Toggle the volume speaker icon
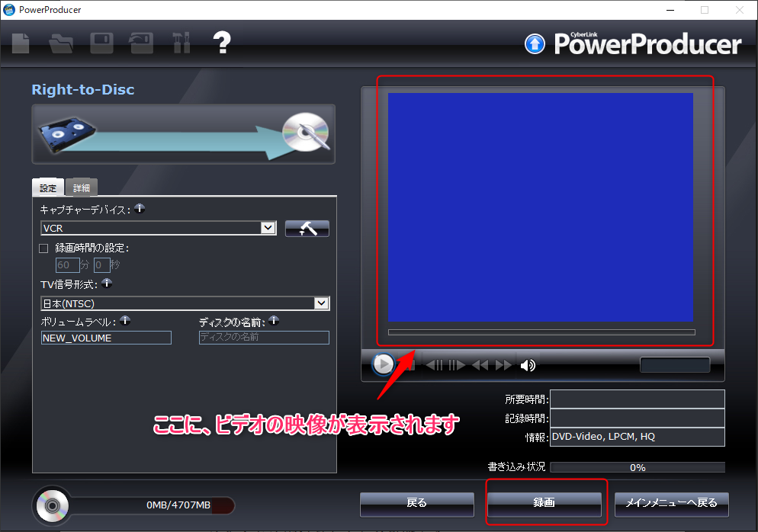The height and width of the screenshot is (532, 758). click(528, 365)
